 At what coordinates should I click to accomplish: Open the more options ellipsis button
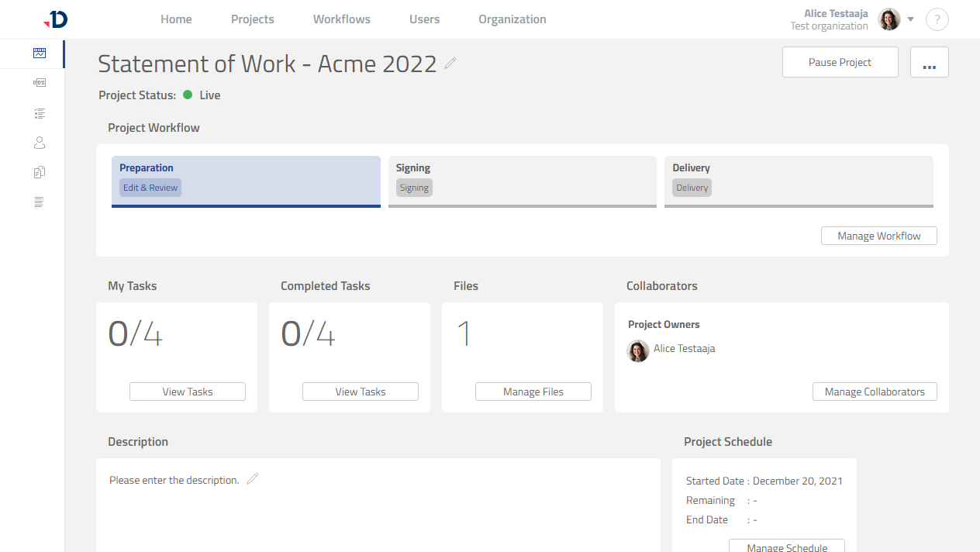tap(929, 62)
